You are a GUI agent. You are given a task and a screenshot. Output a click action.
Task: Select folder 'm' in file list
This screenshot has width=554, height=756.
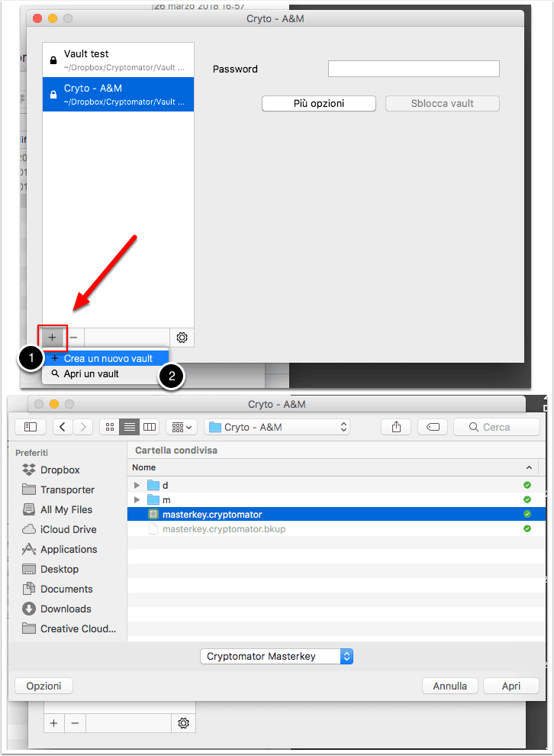(x=337, y=499)
